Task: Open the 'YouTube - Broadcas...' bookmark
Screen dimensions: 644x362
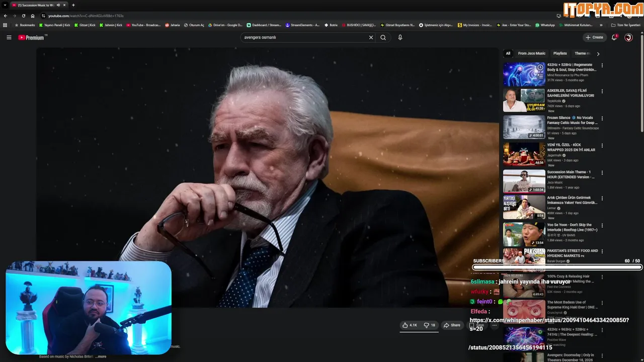Action: click(x=143, y=25)
